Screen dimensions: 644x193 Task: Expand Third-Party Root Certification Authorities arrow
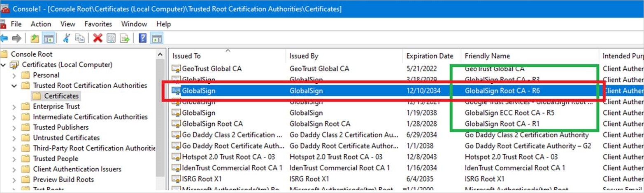(15, 148)
